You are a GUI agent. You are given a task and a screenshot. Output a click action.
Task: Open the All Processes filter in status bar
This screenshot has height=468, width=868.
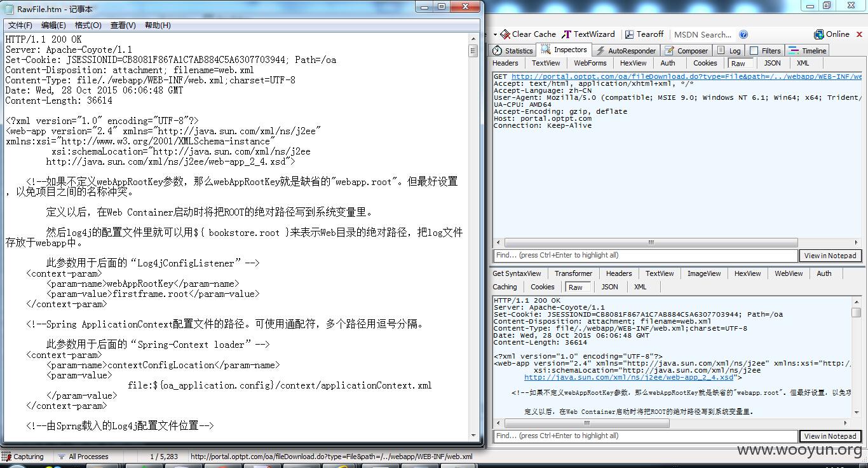(83, 457)
